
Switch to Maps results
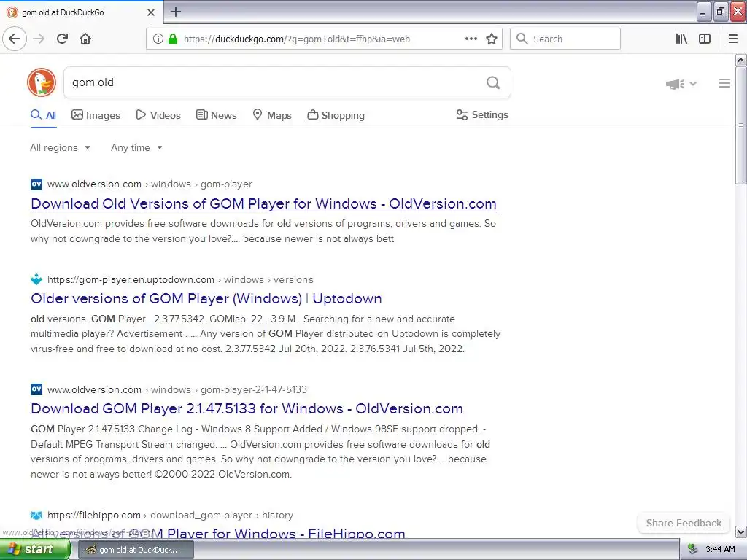(272, 115)
